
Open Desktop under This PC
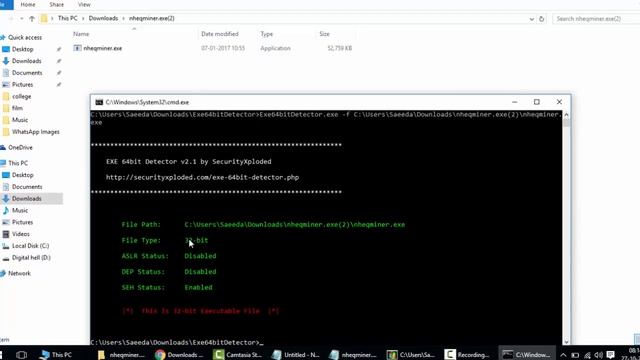click(22, 175)
